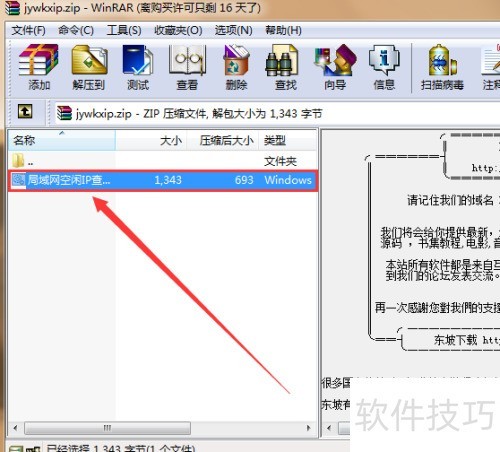This screenshot has height=452, width=500.
Task: Click the file list's scroll left arrow
Action: tap(15, 428)
